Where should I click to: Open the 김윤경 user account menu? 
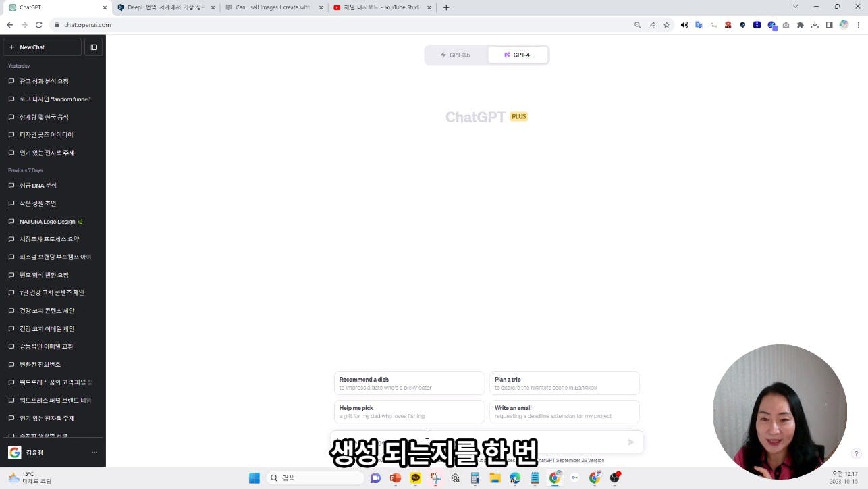pyautogui.click(x=53, y=453)
